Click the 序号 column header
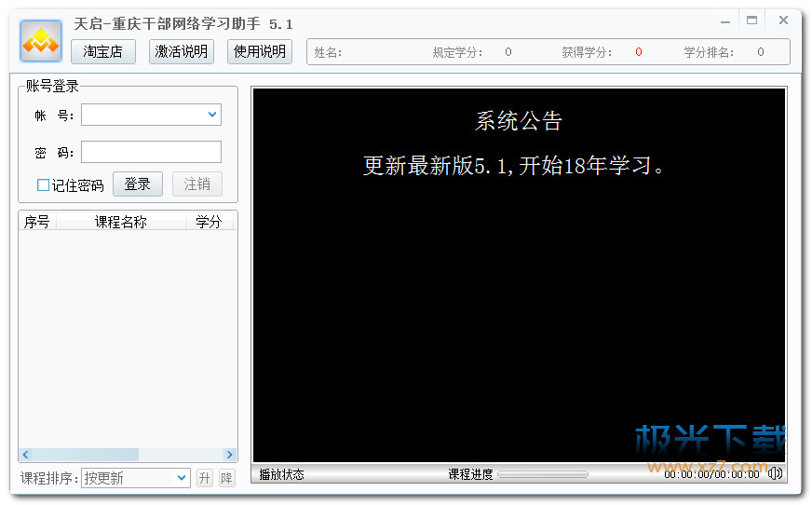 [x=37, y=222]
